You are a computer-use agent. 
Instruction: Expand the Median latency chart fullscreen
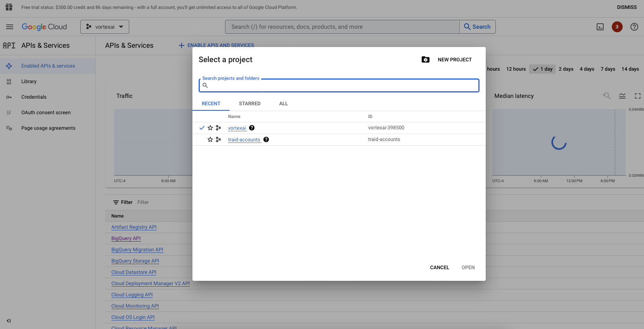pyautogui.click(x=638, y=96)
